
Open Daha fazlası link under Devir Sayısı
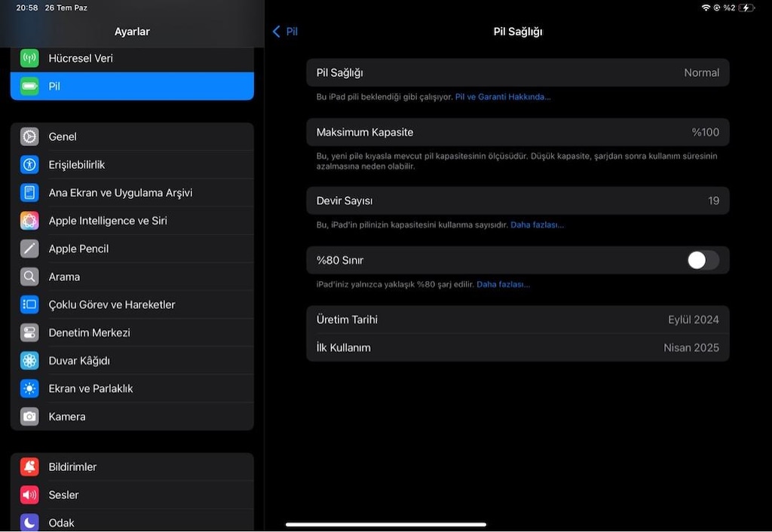pos(537,225)
